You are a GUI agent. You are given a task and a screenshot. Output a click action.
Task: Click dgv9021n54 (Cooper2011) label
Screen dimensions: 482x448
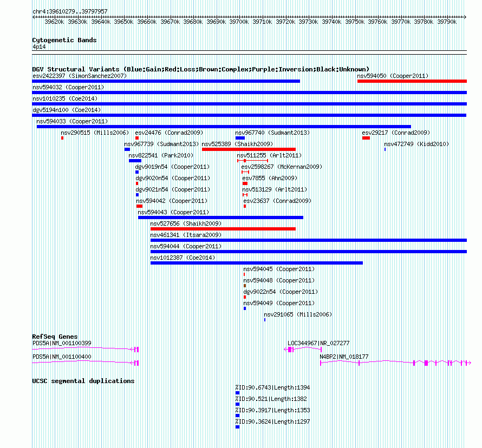[173, 189]
